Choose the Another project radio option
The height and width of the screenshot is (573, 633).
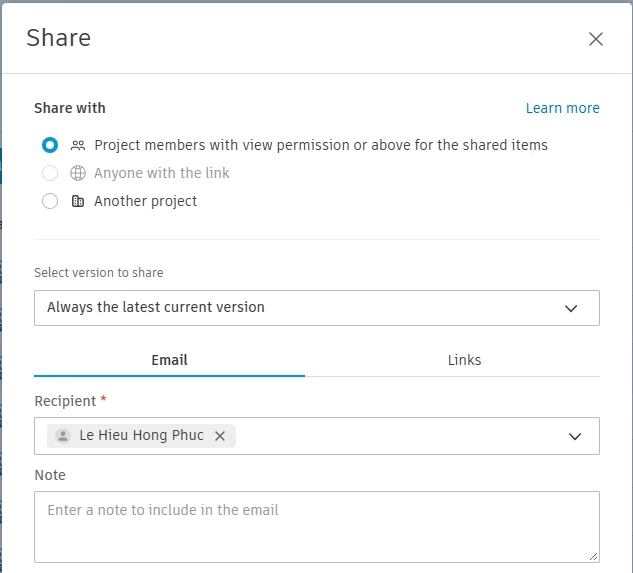click(x=50, y=201)
